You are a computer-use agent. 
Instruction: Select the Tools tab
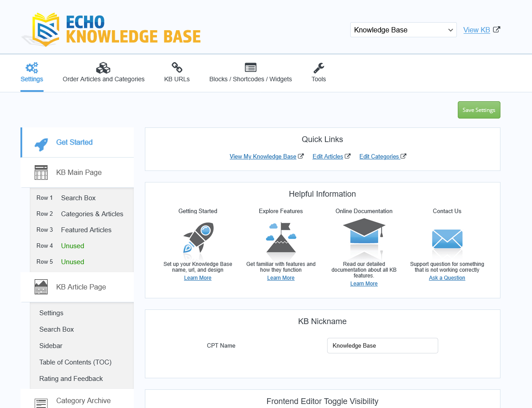(x=319, y=73)
